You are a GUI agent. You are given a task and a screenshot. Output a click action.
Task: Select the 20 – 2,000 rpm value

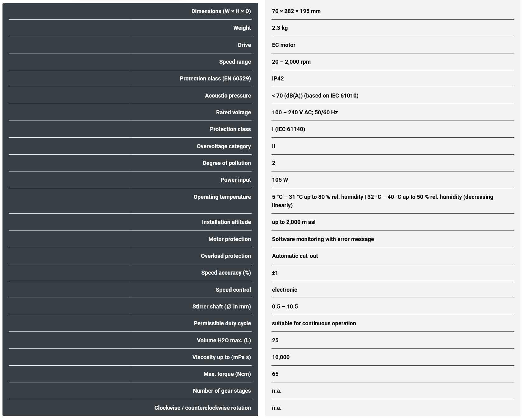(x=291, y=62)
